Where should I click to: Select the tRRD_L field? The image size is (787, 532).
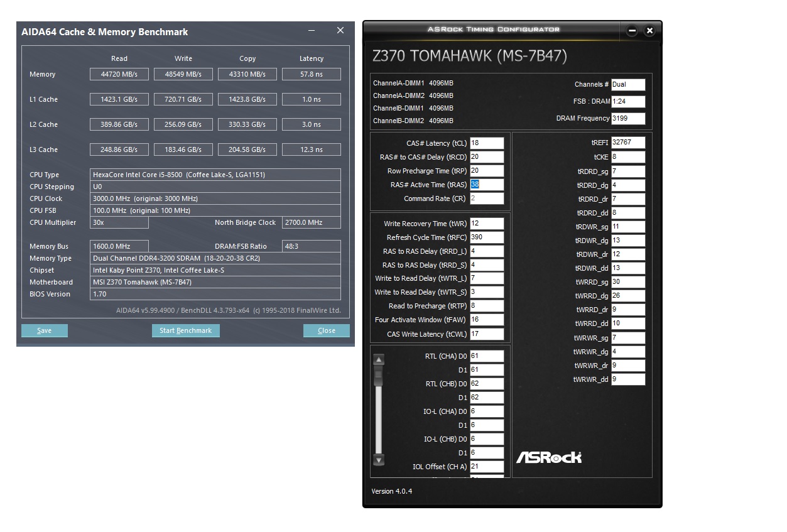click(487, 251)
